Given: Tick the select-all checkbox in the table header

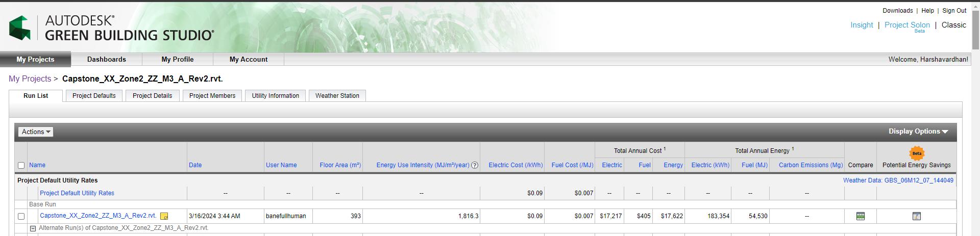Looking at the screenshot, I should pyautogui.click(x=21, y=165).
